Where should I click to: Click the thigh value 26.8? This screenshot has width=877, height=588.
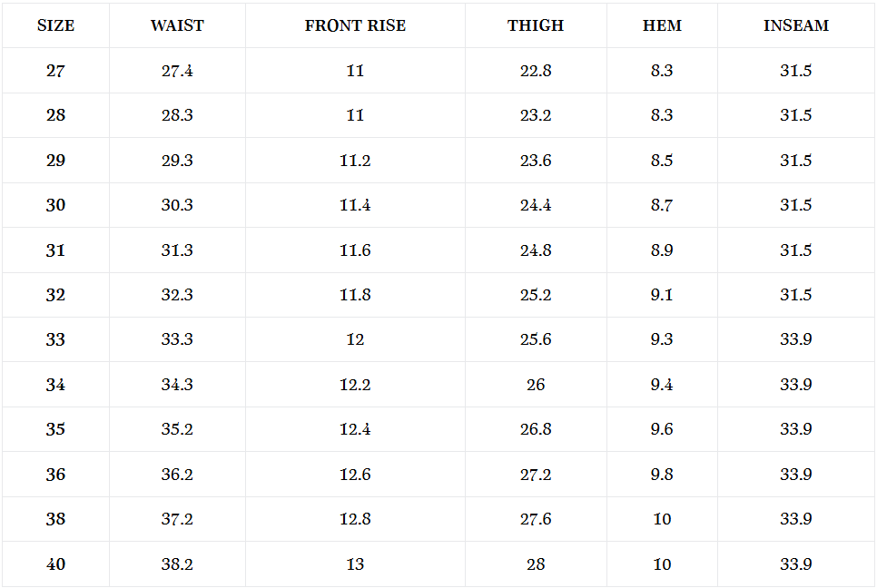536,429
